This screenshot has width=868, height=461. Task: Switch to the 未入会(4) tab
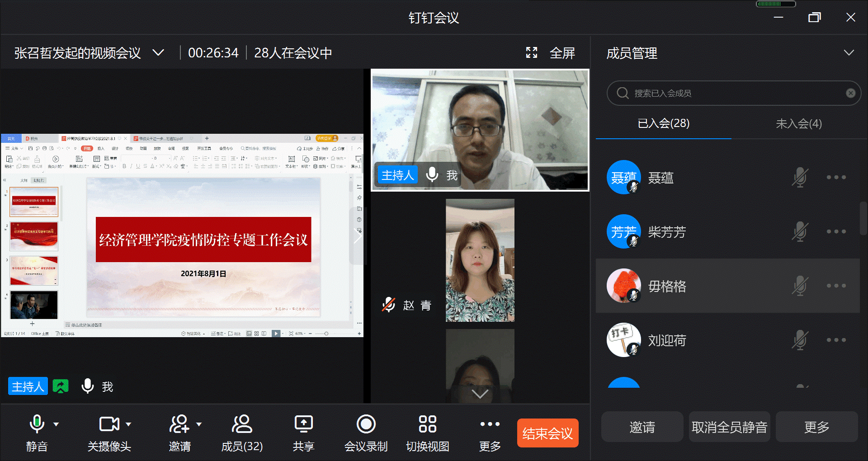click(798, 124)
